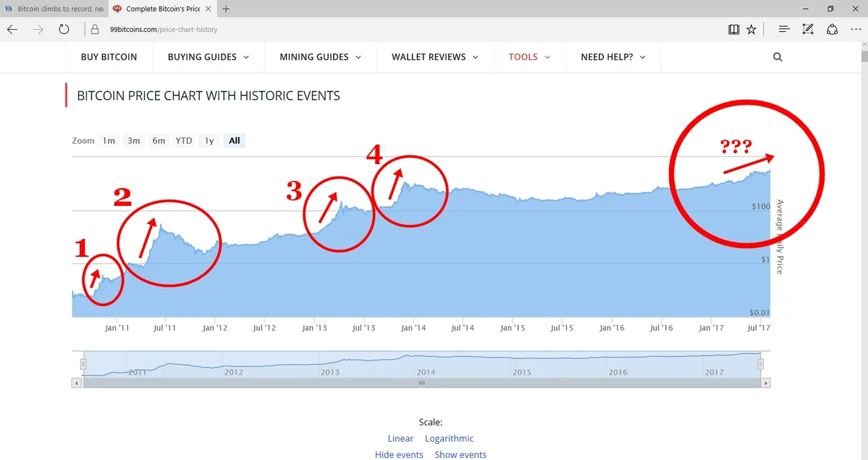Open the BUY BITCOIN menu item

(x=108, y=57)
